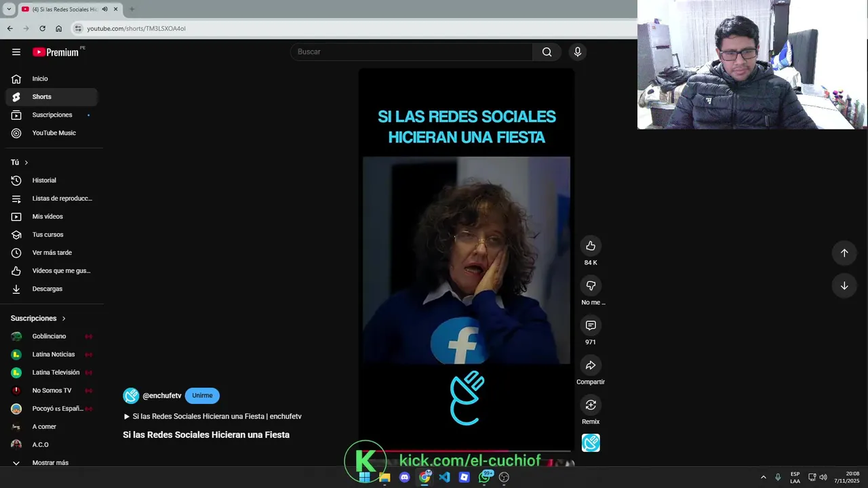Open OBS Studio from the taskbar
The width and height of the screenshot is (868, 488).
[x=504, y=477]
